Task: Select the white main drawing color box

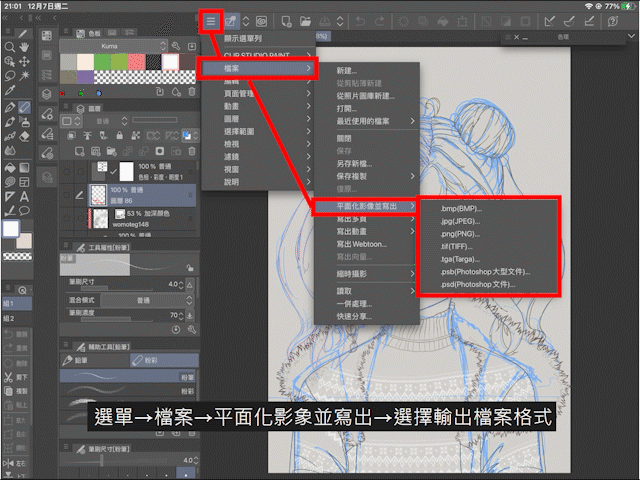Action: coord(11,229)
